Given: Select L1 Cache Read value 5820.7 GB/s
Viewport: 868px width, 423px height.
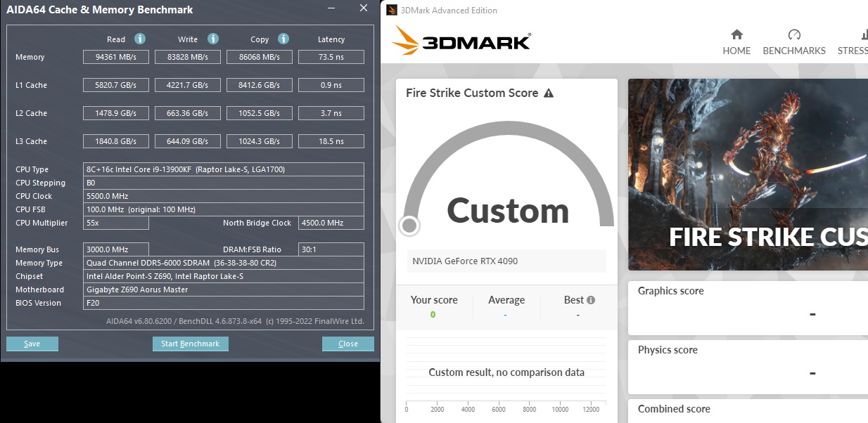Looking at the screenshot, I should 116,85.
